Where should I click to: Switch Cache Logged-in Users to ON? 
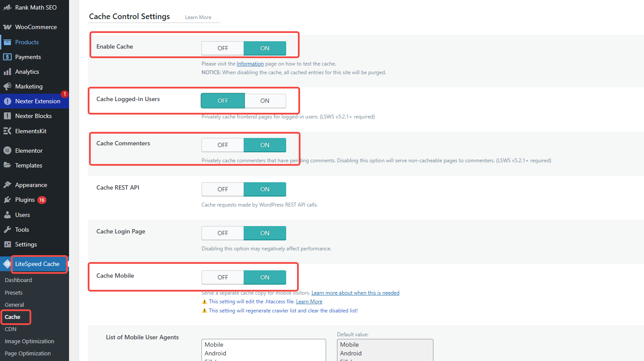pos(265,101)
